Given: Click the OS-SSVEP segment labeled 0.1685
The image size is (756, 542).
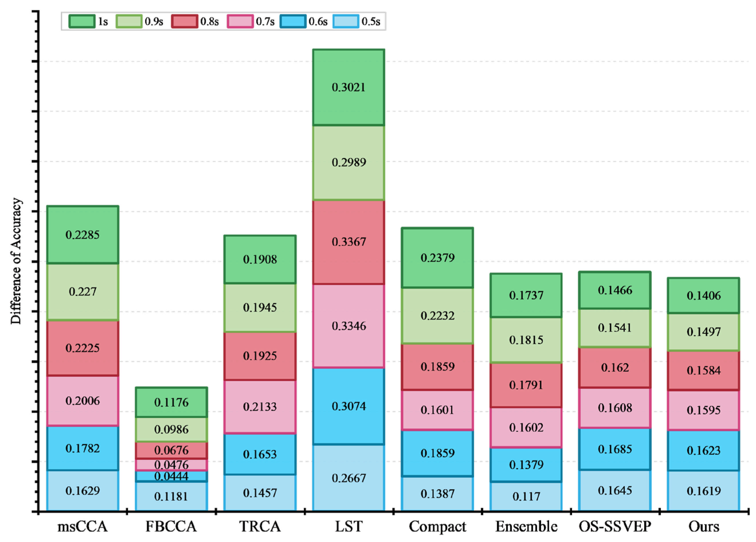Looking at the screenshot, I should coord(615,449).
